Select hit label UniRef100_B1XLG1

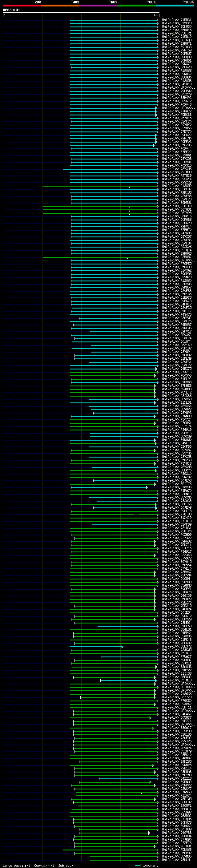(177, 403)
